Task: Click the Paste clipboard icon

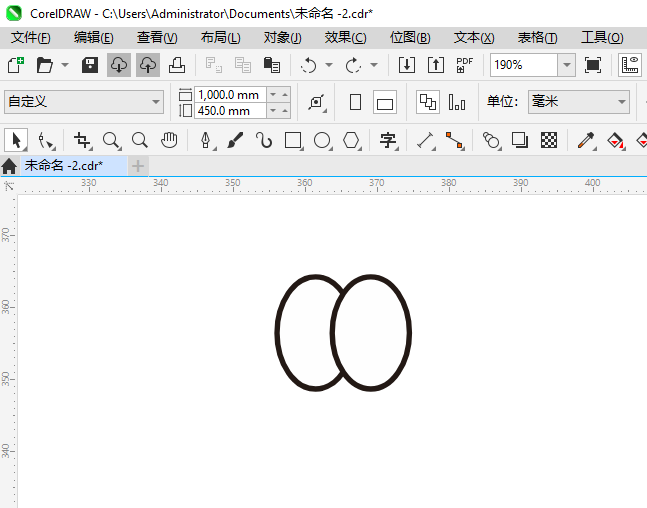Action: point(272,65)
